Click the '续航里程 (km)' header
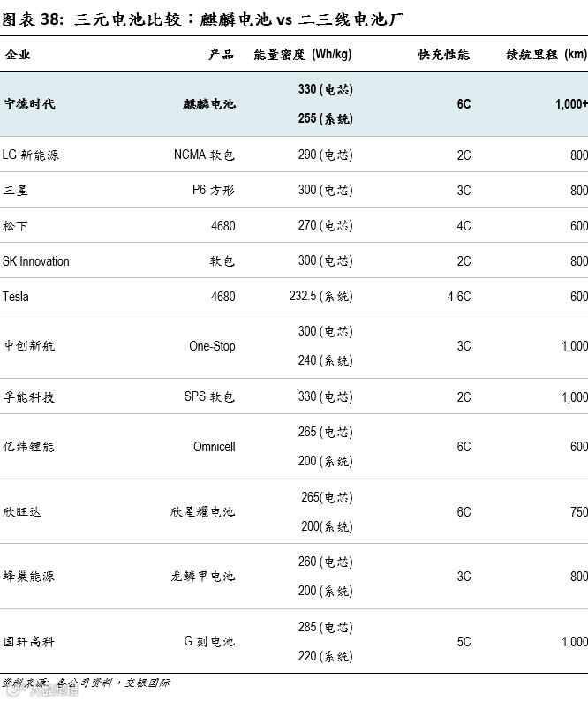Image resolution: width=588 pixels, height=702 pixels. pyautogui.click(x=547, y=55)
